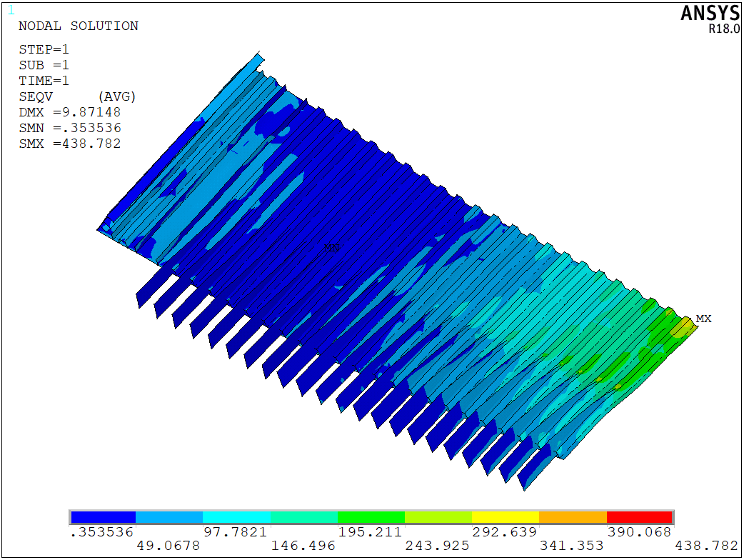This screenshot has width=744, height=560.
Task: Click the NODAL SOLUTION title text
Action: click(x=79, y=26)
